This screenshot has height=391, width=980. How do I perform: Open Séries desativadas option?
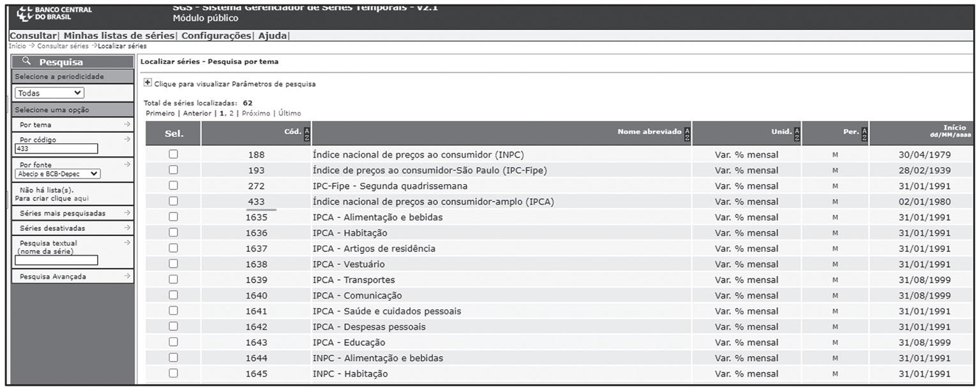52,228
